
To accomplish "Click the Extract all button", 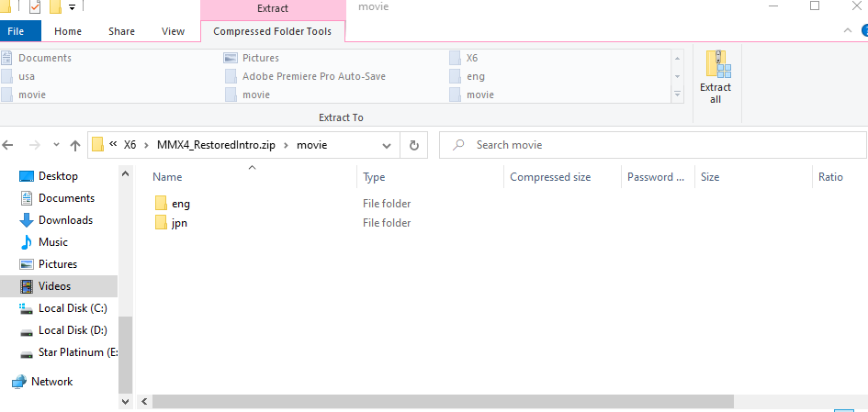I will [716, 77].
